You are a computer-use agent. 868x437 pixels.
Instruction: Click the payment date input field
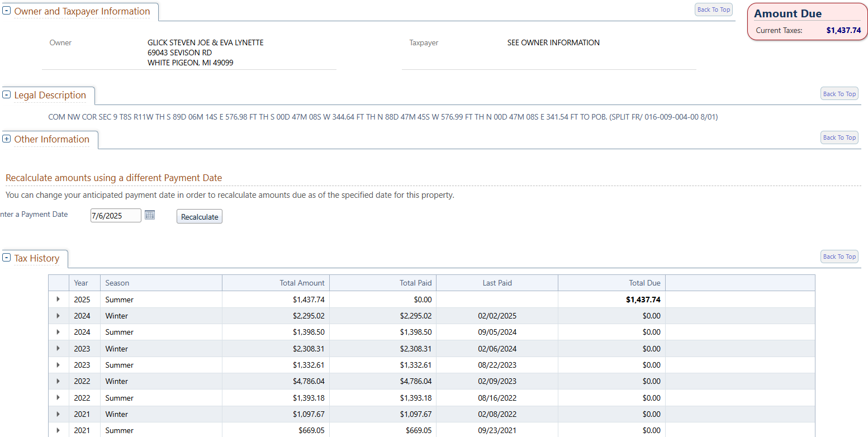click(115, 216)
